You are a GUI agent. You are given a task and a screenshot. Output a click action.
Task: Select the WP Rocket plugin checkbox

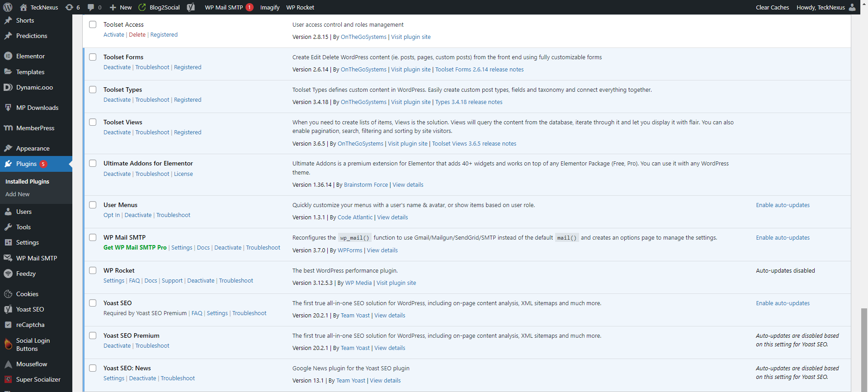93,270
